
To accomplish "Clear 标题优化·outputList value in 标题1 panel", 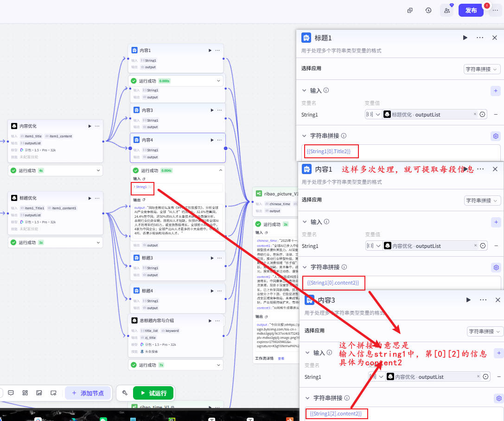I will click(x=475, y=114).
